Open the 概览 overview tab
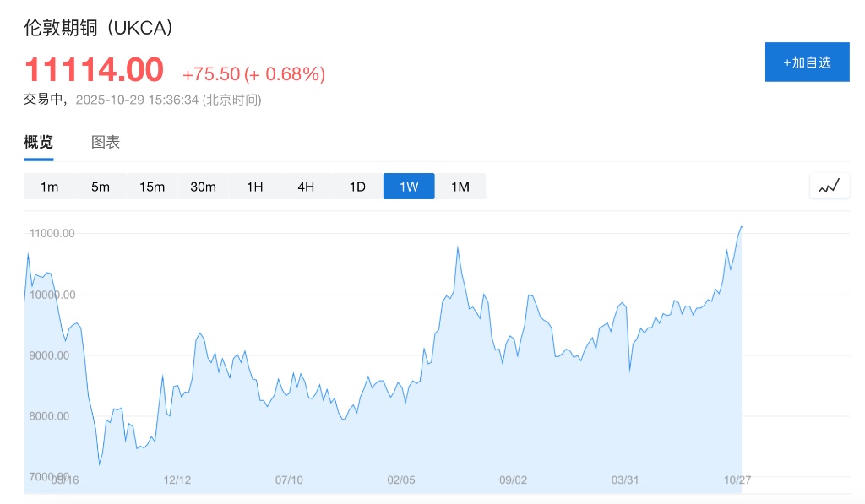Screen dimensions: 865x504 (38, 142)
